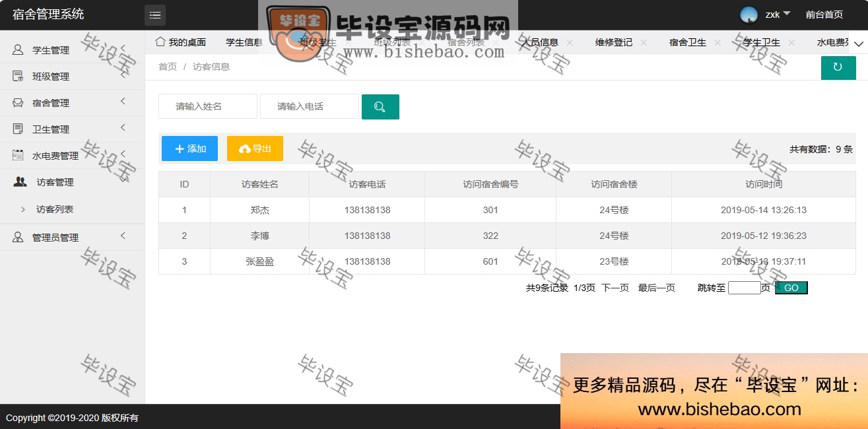This screenshot has height=429, width=868.
Task: Click the 共有数据：9 条 count text
Action: (x=821, y=149)
